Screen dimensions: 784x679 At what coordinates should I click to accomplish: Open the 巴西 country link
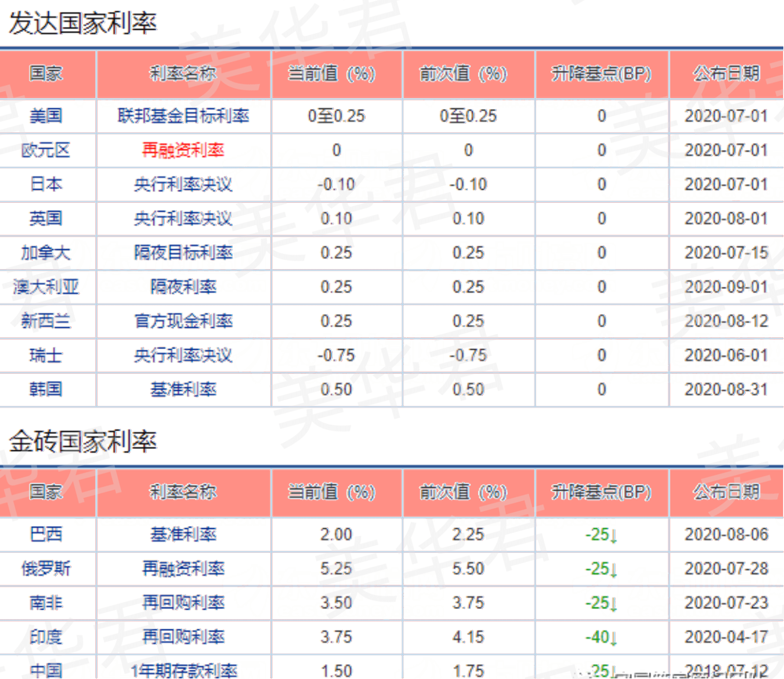tap(46, 535)
